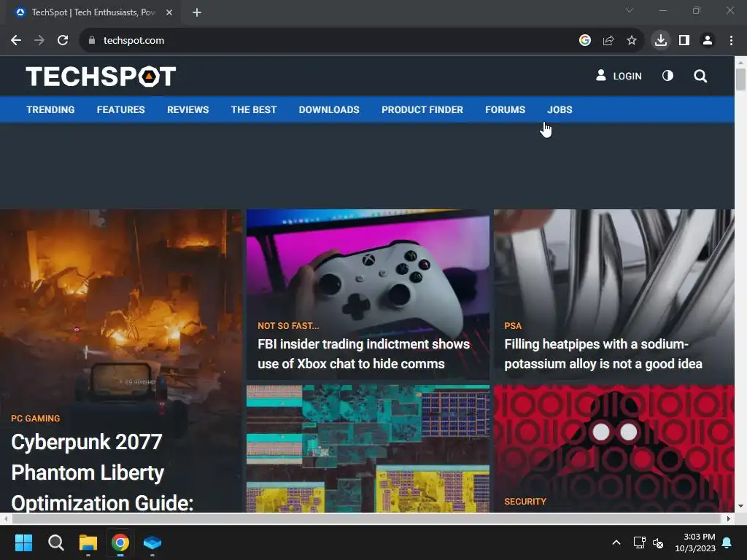This screenshot has height=560, width=747.
Task: Click the SECURITY category label
Action: click(525, 502)
